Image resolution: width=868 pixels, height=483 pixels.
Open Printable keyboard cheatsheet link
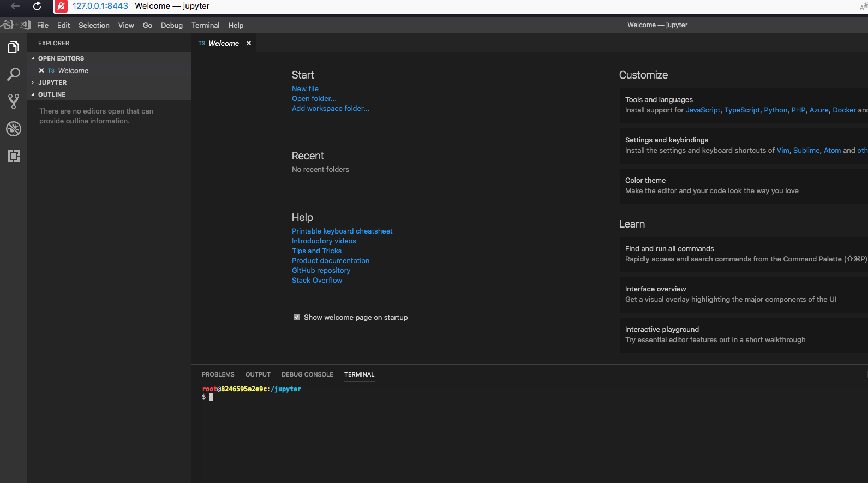tap(342, 231)
